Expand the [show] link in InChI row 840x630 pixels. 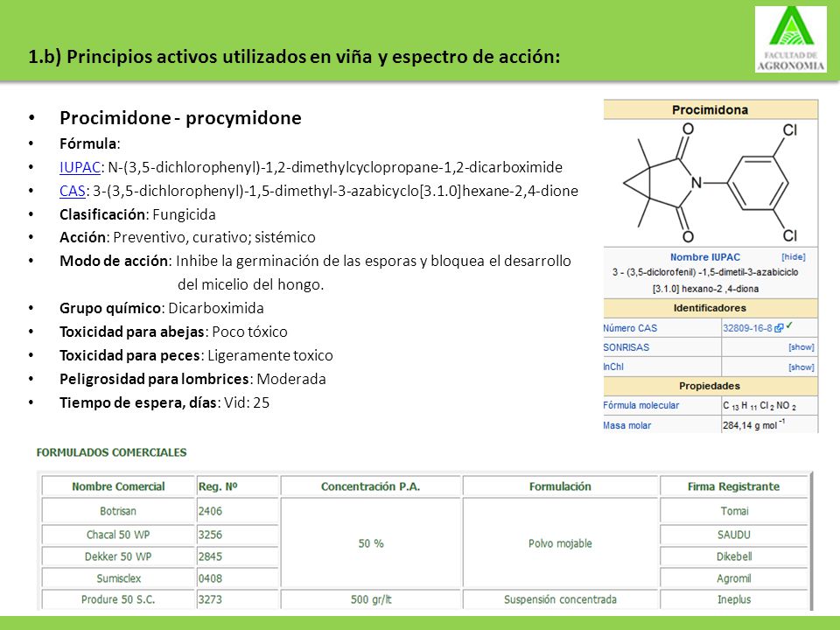point(801,367)
